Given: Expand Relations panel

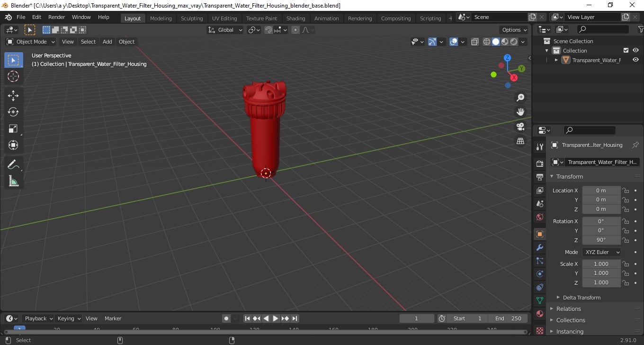Looking at the screenshot, I should pyautogui.click(x=568, y=309).
